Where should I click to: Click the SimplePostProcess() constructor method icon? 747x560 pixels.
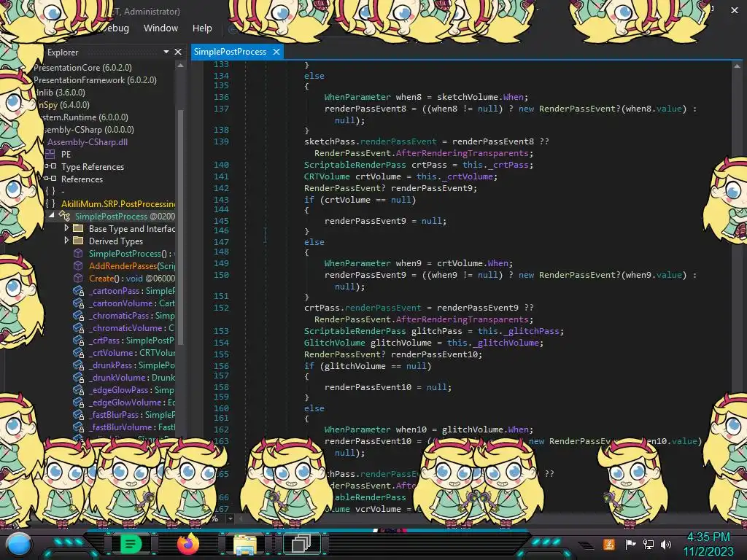[x=78, y=253]
